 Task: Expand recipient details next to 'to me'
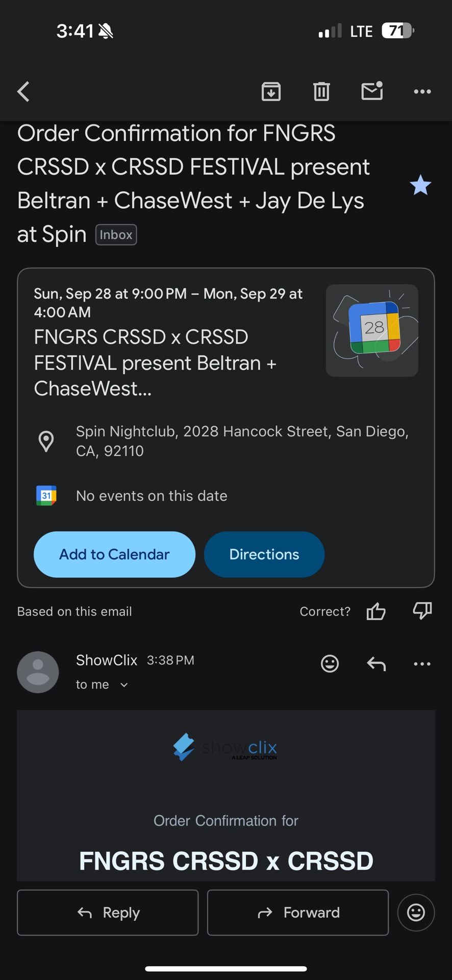tap(124, 685)
